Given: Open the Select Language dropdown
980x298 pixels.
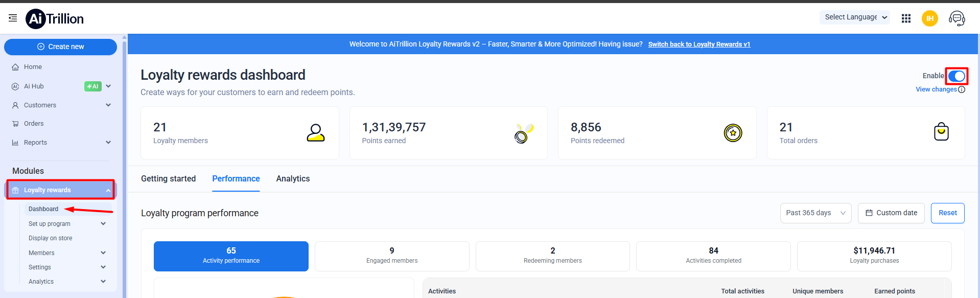Looking at the screenshot, I should click(x=855, y=17).
